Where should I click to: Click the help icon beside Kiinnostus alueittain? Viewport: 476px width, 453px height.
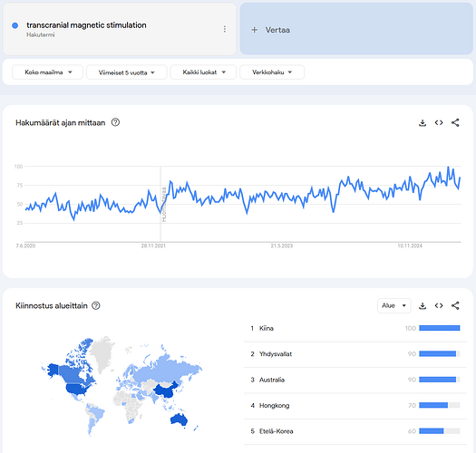96,305
